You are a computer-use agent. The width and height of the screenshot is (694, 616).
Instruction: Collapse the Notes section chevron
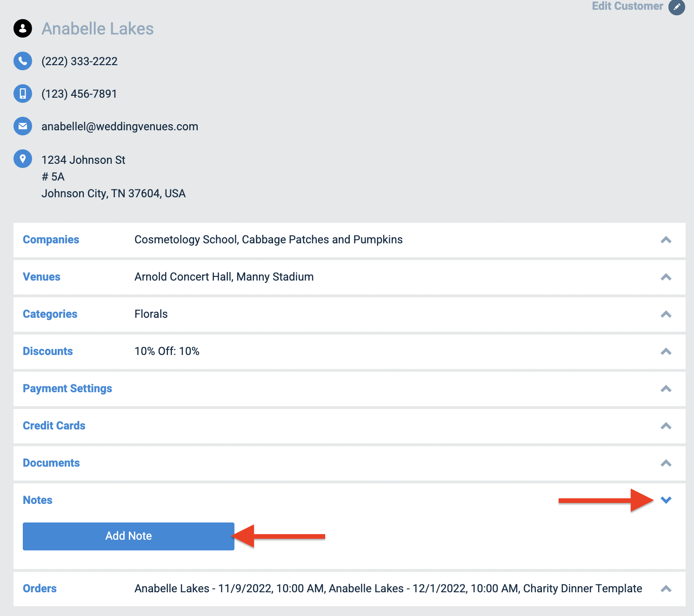[x=666, y=500]
